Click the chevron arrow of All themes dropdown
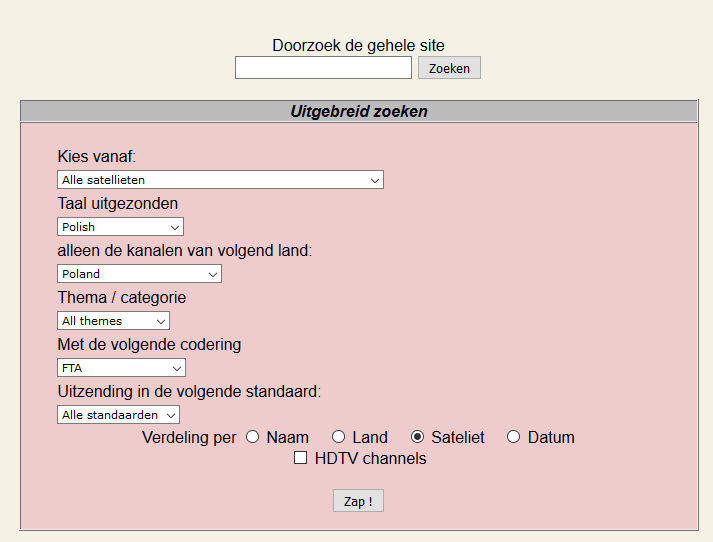The image size is (713, 542). (x=161, y=321)
